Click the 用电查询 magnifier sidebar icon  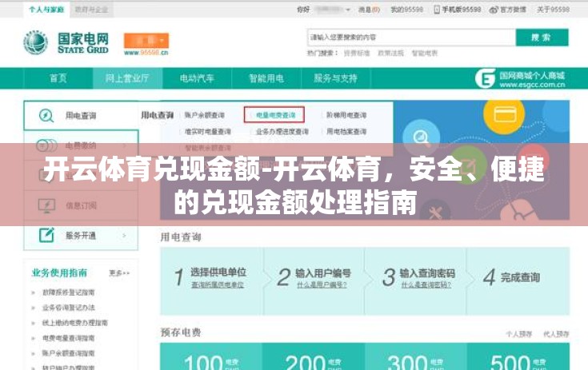coord(46,115)
